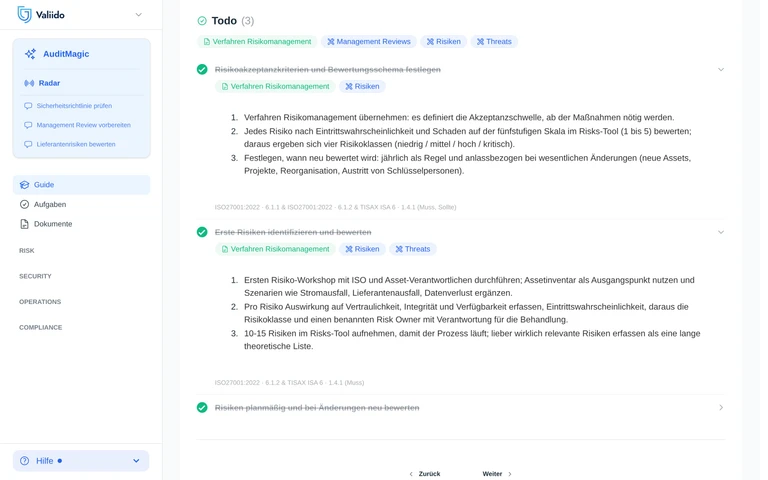Click the Valiido shield logo
The image size is (768, 480).
pyautogui.click(x=24, y=14)
